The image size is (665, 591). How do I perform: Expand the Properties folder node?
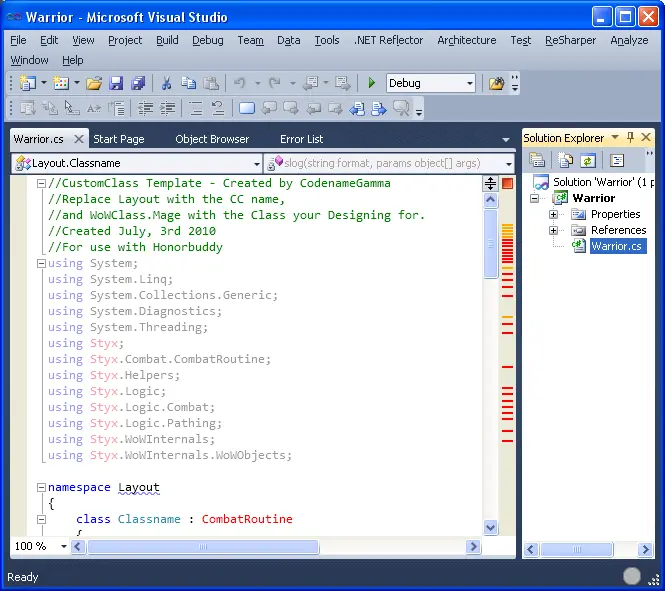click(x=553, y=215)
